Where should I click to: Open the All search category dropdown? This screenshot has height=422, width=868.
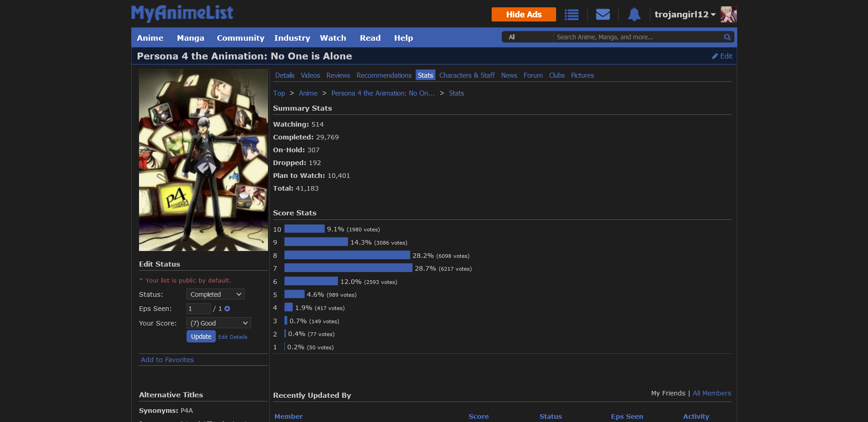pos(528,37)
